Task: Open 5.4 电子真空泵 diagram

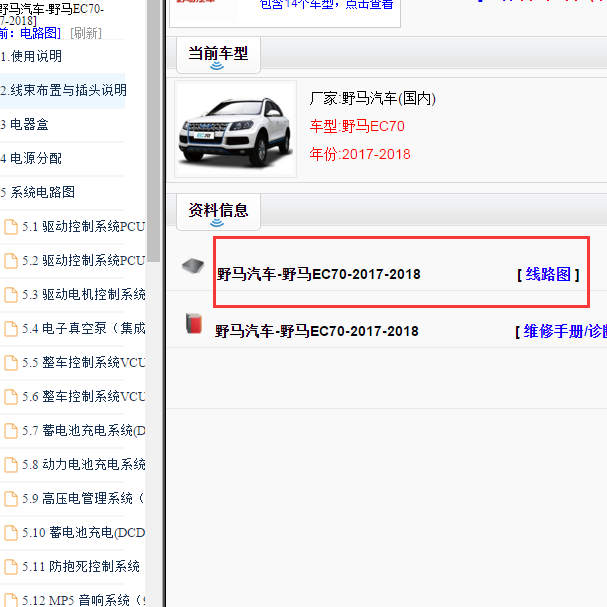Action: click(x=84, y=329)
